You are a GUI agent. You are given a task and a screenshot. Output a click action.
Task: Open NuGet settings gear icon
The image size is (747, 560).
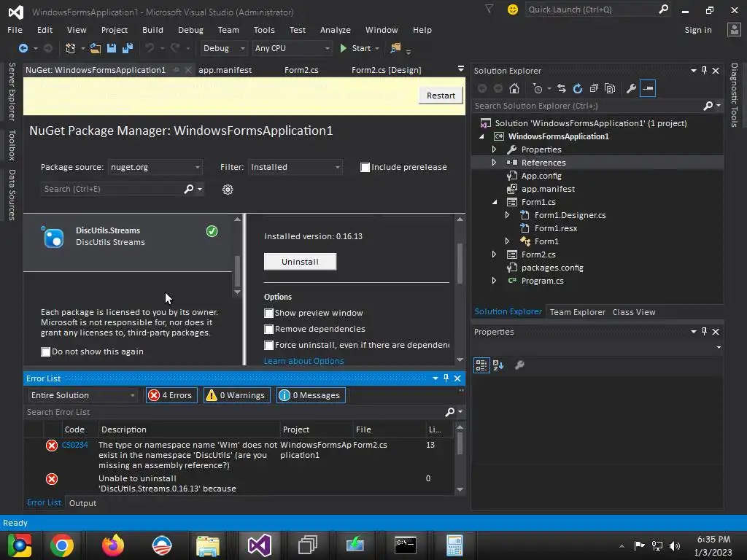pos(228,190)
